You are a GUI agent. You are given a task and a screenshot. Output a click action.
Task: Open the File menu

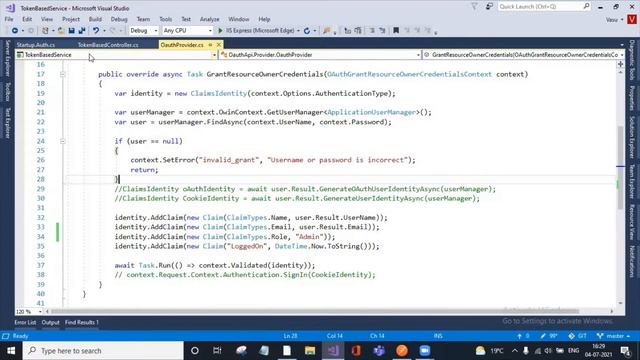(x=9, y=19)
